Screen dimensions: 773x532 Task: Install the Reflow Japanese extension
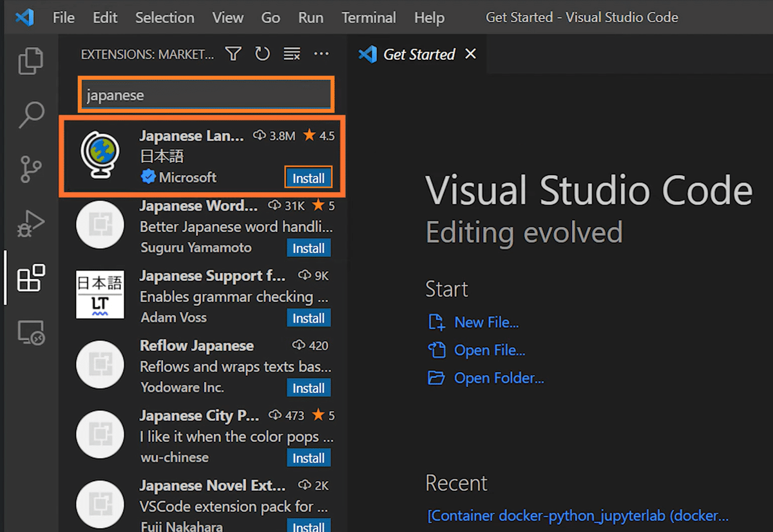click(x=309, y=388)
